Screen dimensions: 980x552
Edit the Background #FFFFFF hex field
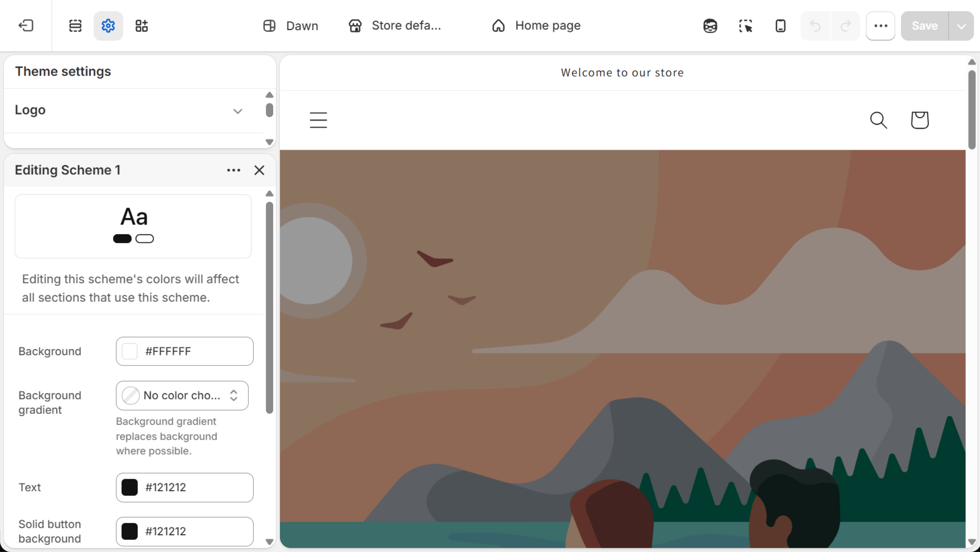185,351
